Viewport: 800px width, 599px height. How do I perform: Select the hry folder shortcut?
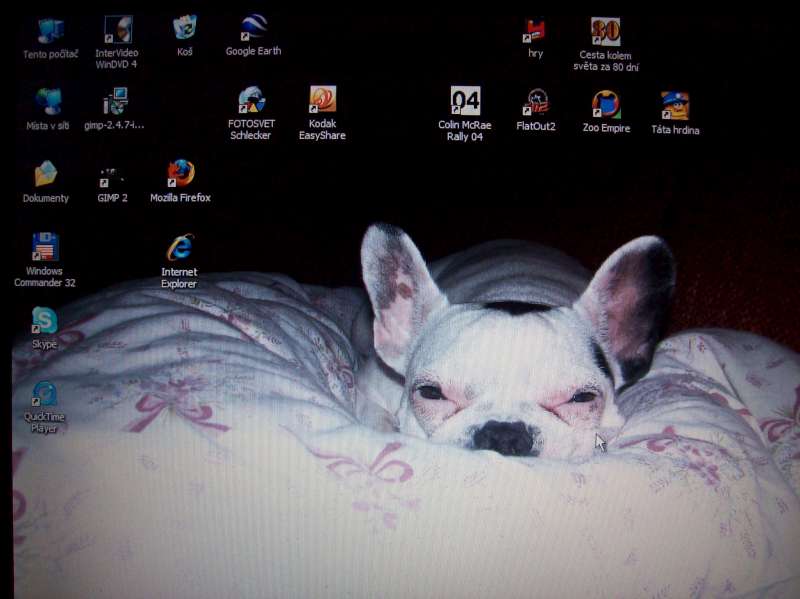[536, 32]
